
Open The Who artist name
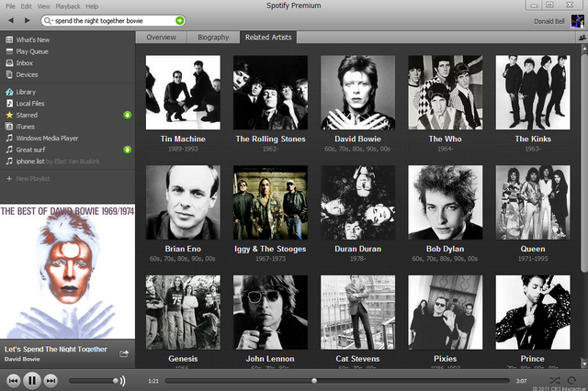tap(445, 139)
